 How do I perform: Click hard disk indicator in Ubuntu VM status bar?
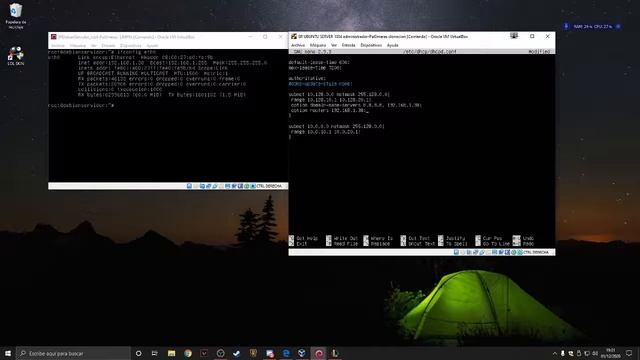[x=456, y=252]
